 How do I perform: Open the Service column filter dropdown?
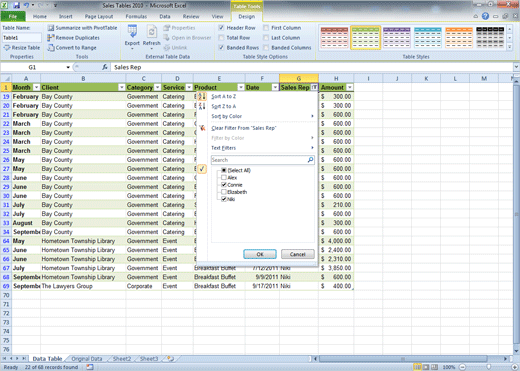click(x=189, y=87)
